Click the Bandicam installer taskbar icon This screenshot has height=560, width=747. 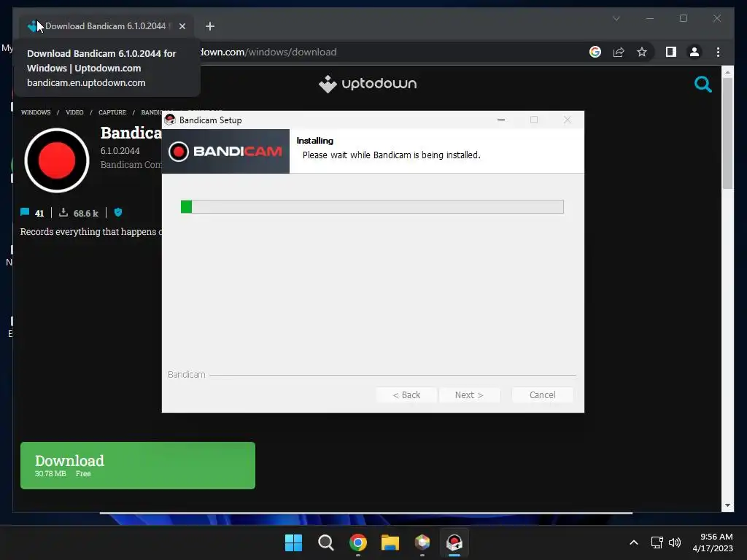(454, 542)
